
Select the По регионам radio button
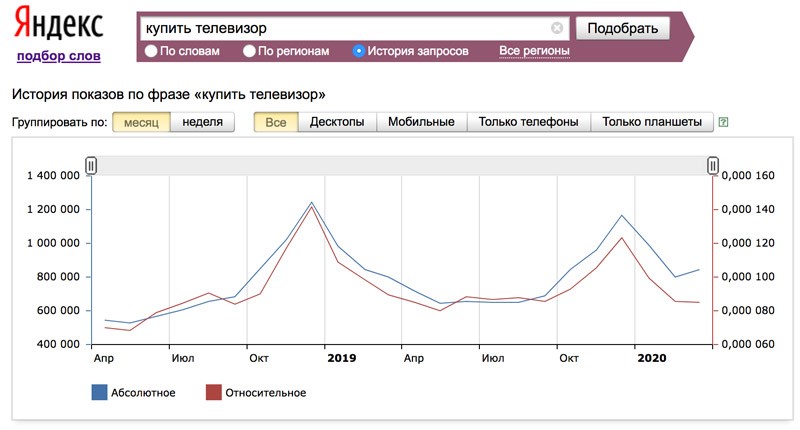coord(249,51)
